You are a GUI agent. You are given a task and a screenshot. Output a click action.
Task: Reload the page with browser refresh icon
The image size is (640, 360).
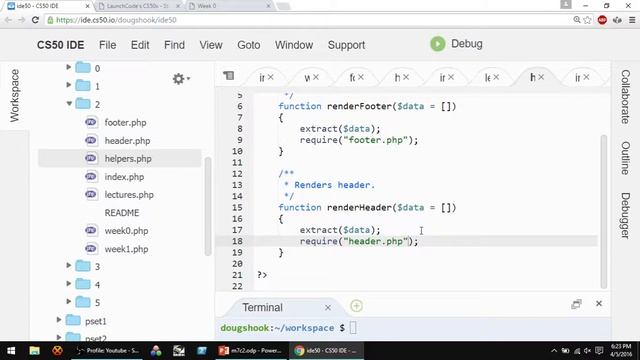[x=36, y=20]
